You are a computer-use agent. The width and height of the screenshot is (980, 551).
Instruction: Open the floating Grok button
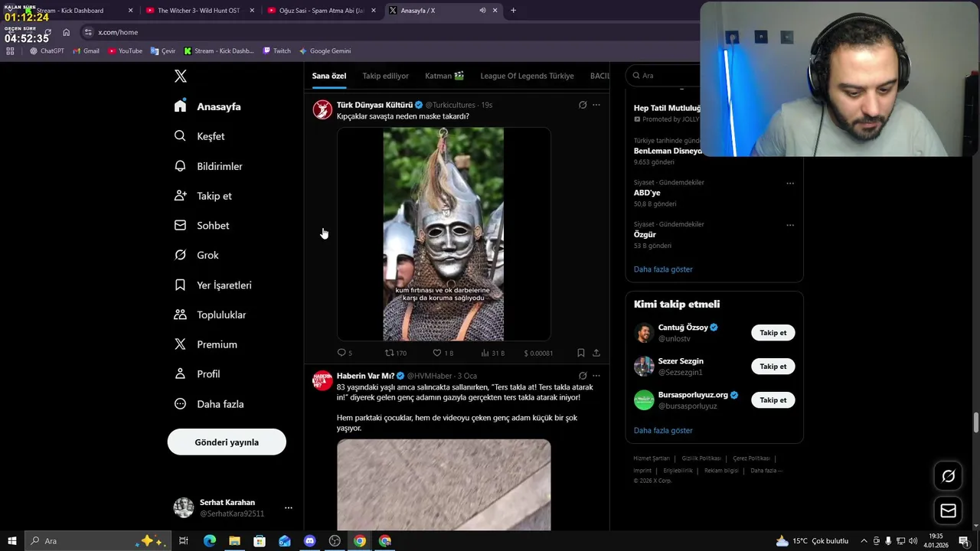point(948,476)
